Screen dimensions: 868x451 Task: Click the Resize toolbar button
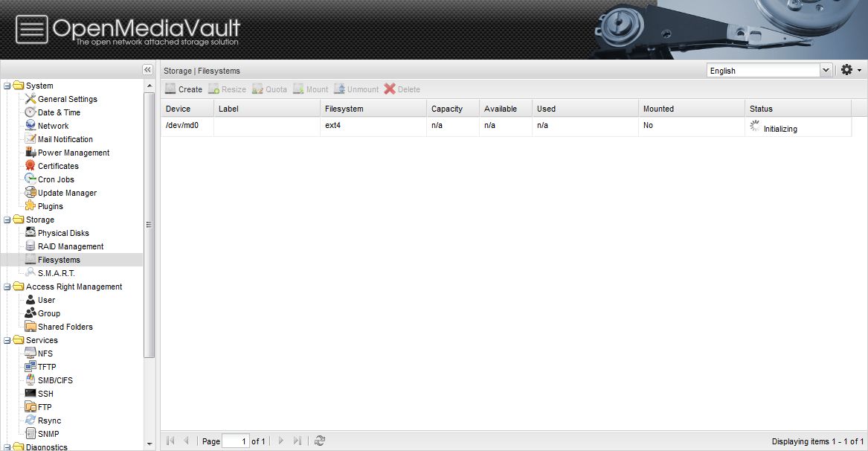227,89
